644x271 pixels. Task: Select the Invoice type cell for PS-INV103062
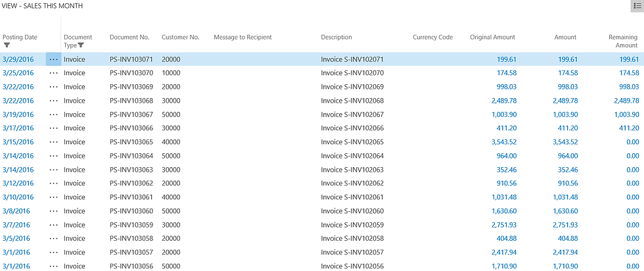[74, 184]
